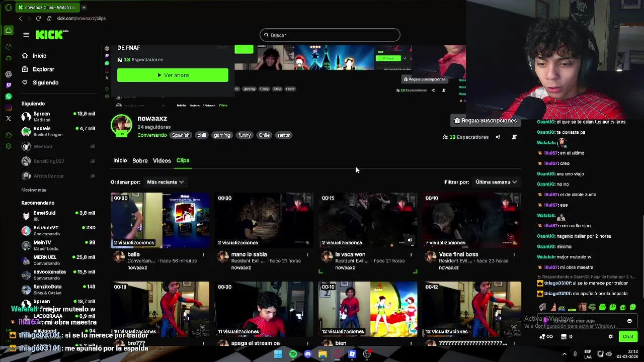
Task: Click the terror tag
Action: coord(283,135)
